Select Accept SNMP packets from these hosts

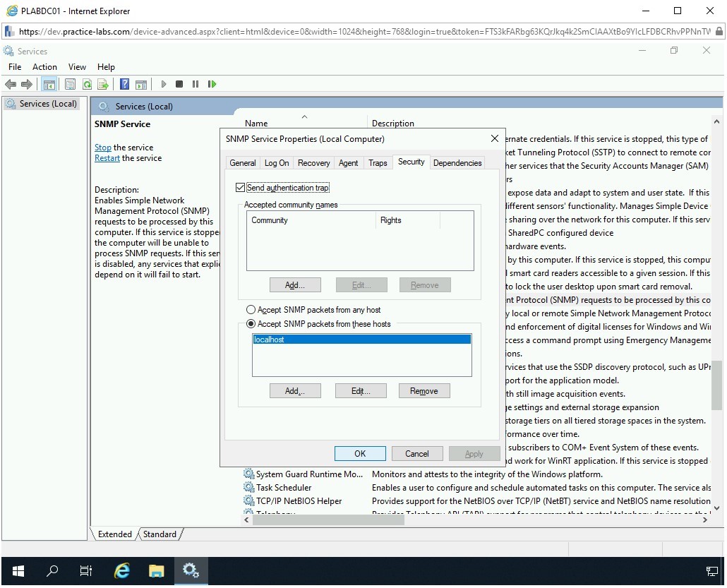[x=251, y=324]
